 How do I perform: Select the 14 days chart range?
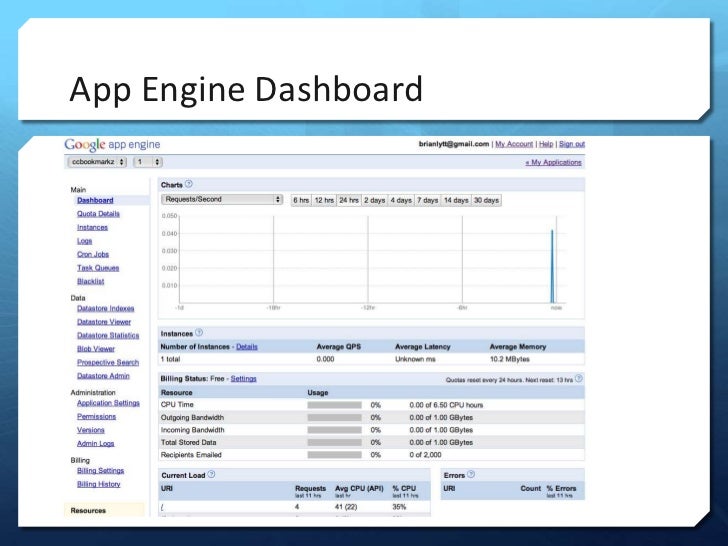tap(456, 200)
